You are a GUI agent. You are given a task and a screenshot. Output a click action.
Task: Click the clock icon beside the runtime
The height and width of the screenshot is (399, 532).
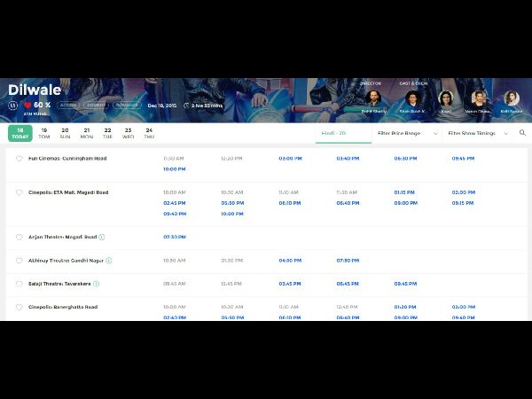pyautogui.click(x=186, y=106)
